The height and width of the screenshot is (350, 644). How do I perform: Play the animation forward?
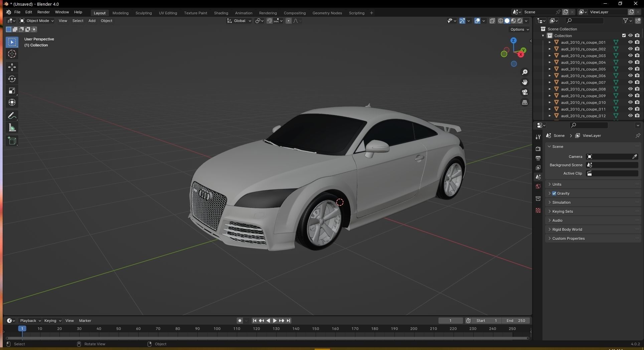point(275,321)
